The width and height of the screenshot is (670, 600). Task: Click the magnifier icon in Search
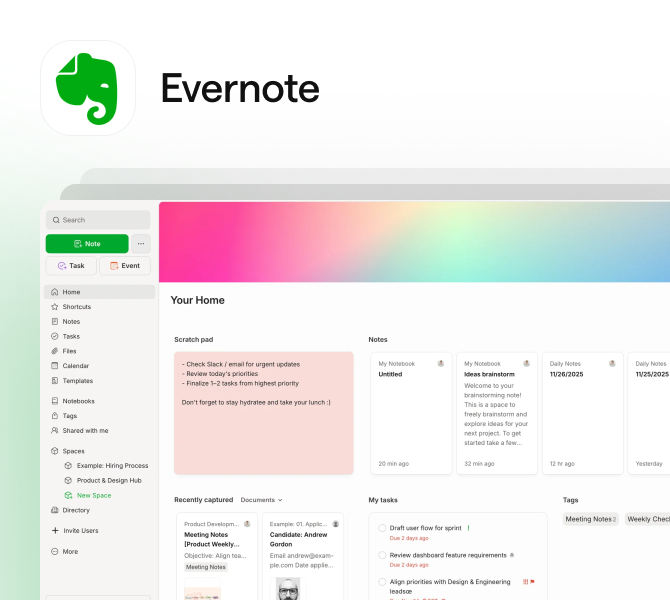point(56,220)
